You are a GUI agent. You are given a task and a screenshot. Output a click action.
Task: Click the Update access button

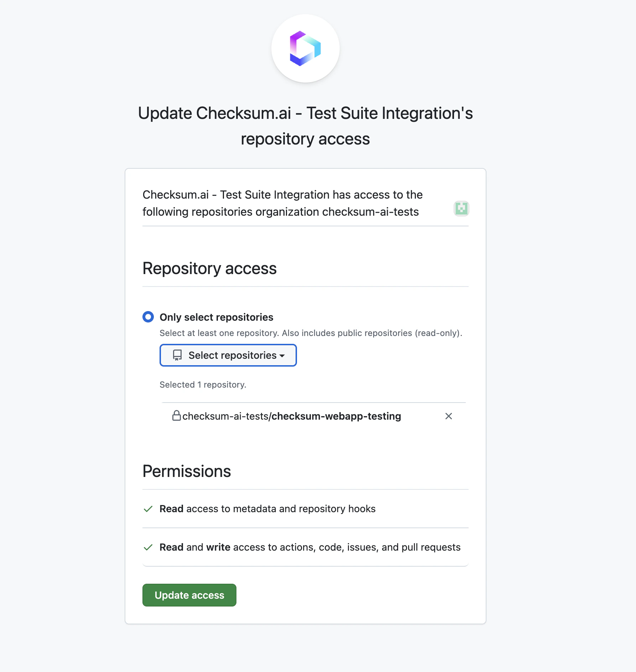pos(189,595)
